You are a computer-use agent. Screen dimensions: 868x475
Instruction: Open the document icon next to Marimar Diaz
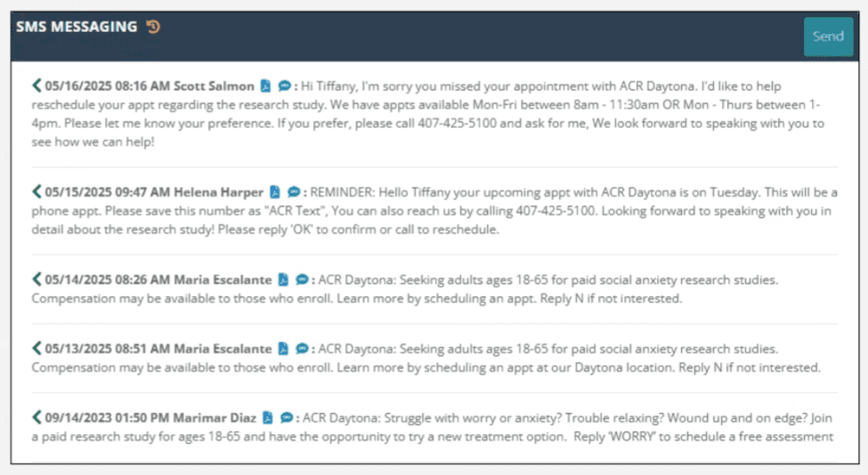tap(267, 417)
